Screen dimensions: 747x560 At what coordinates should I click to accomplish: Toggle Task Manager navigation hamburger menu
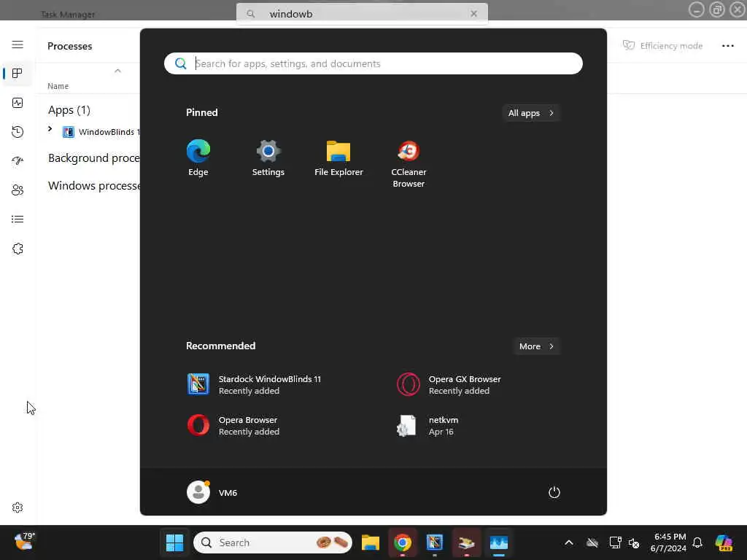[18, 44]
